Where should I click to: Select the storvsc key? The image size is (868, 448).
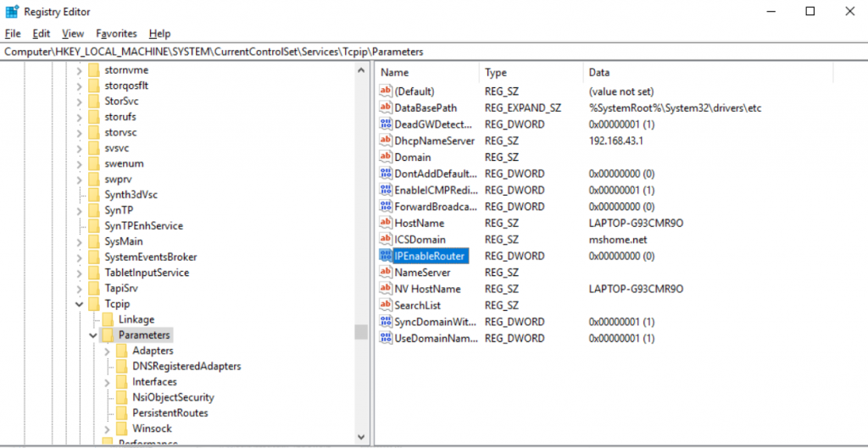click(x=120, y=133)
